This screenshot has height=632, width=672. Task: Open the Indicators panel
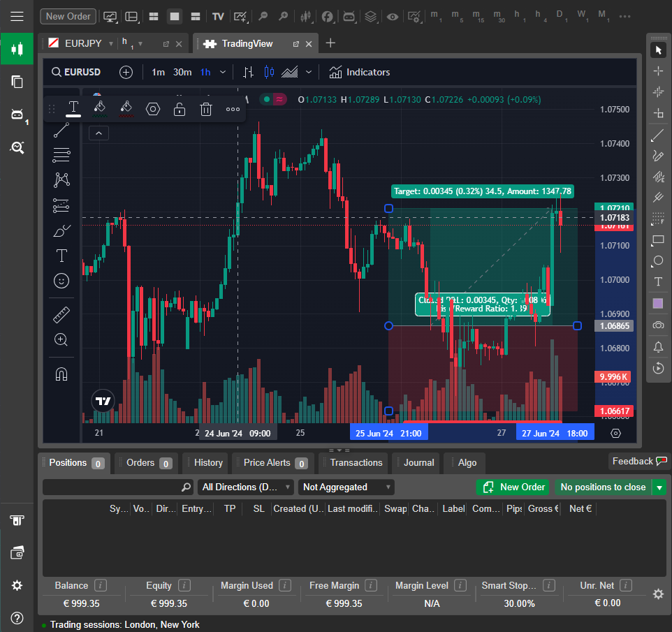[359, 72]
